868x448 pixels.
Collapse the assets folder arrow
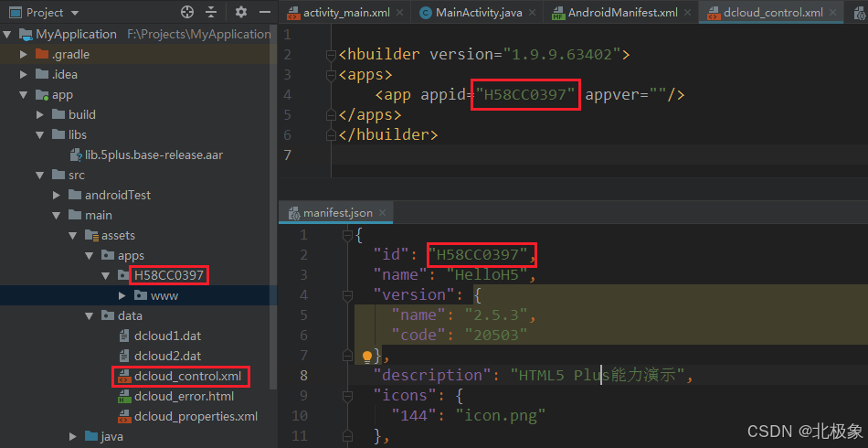click(x=72, y=235)
